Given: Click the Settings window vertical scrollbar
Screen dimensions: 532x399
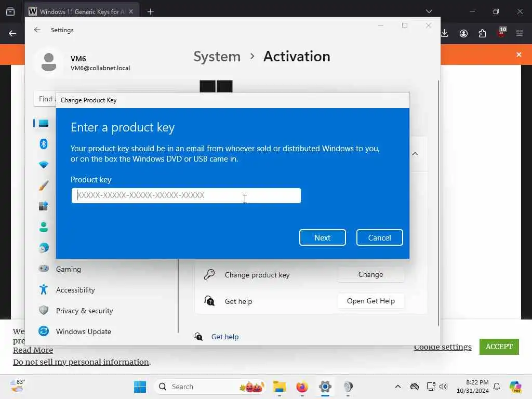Looking at the screenshot, I should 438,203.
